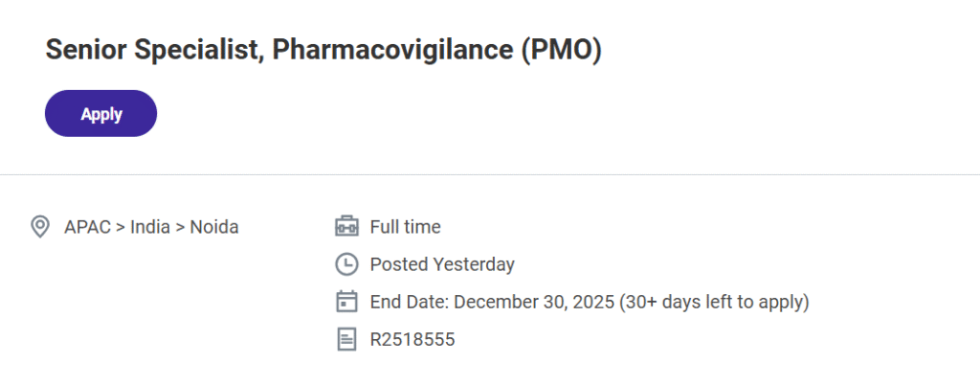Click the location pin icon
Image resolution: width=980 pixels, height=385 pixels.
pos(39,227)
